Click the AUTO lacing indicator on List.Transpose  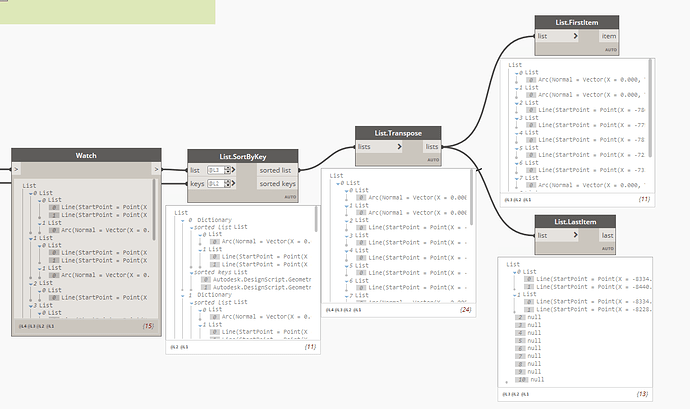[x=433, y=160]
